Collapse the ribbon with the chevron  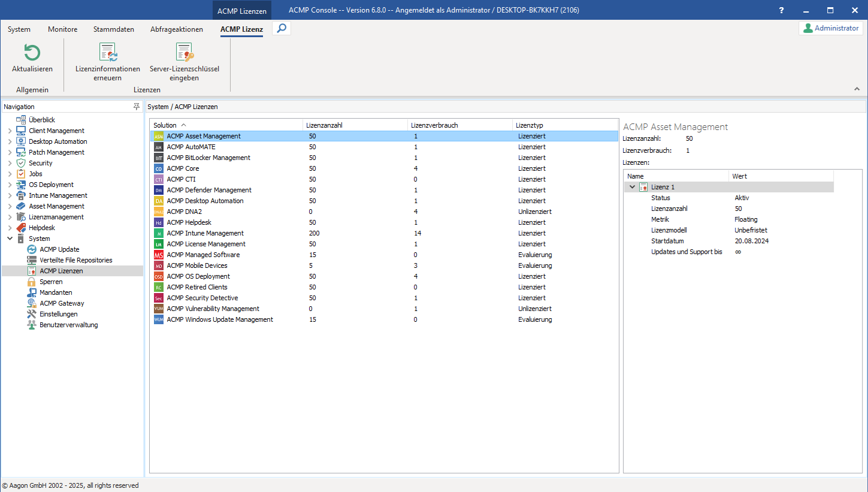[x=856, y=89]
